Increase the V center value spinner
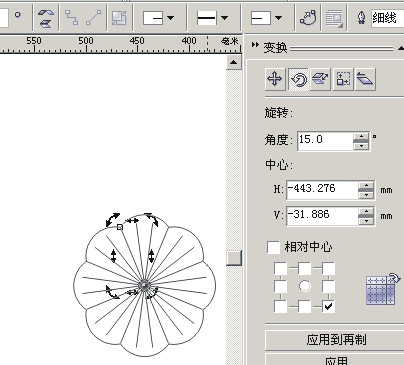The height and width of the screenshot is (365, 404). pos(366,211)
